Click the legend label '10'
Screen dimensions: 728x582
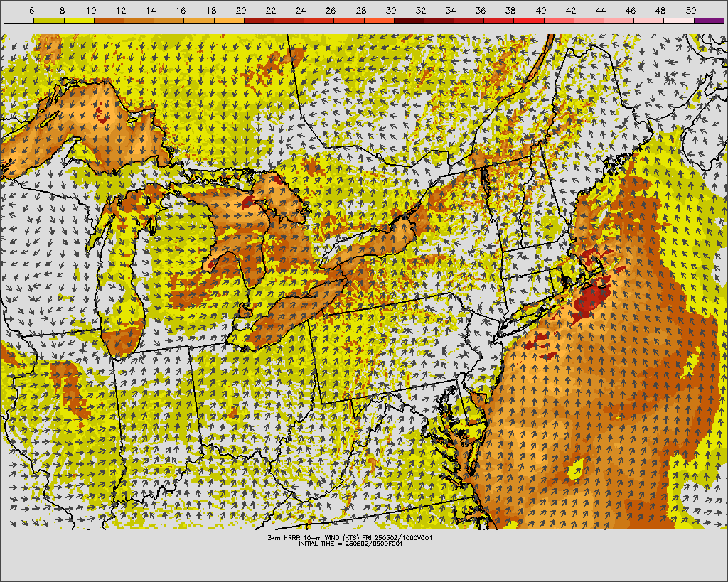click(91, 10)
